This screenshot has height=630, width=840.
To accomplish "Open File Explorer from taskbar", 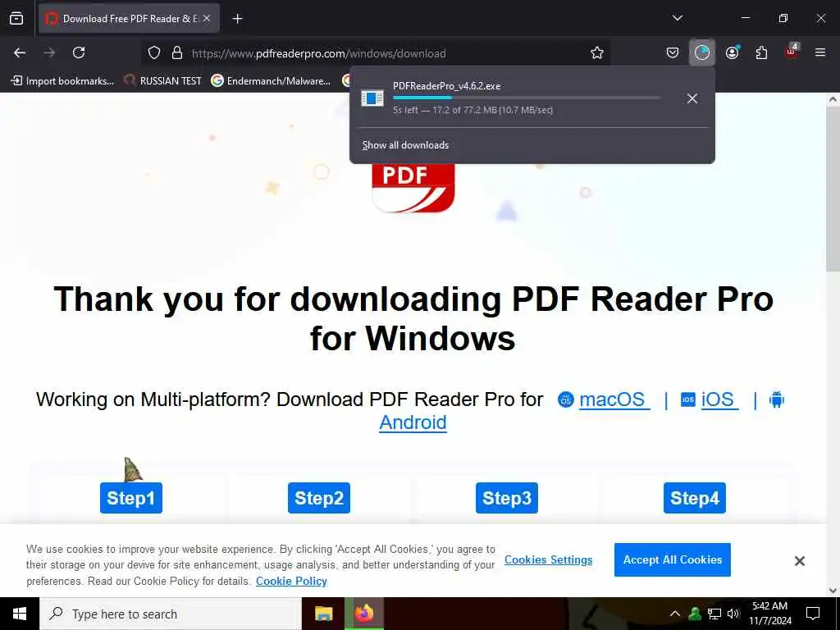I will tap(323, 614).
